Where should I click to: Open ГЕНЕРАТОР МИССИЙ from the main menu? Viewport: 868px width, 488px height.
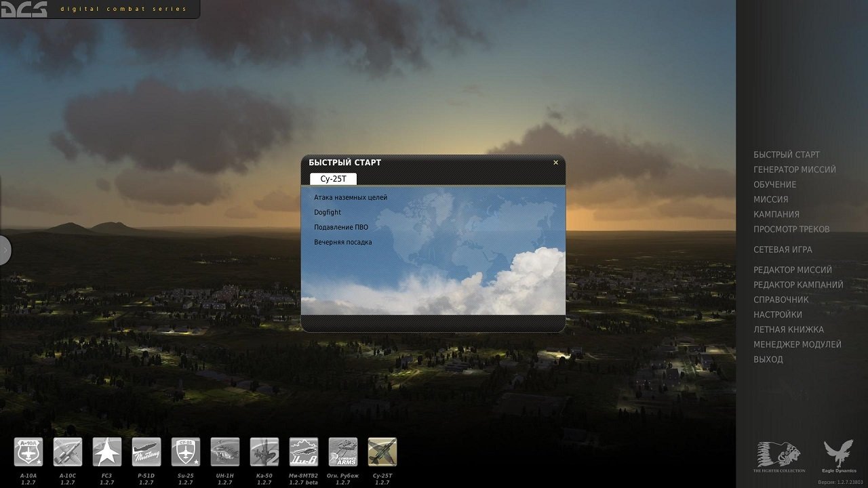pos(794,169)
